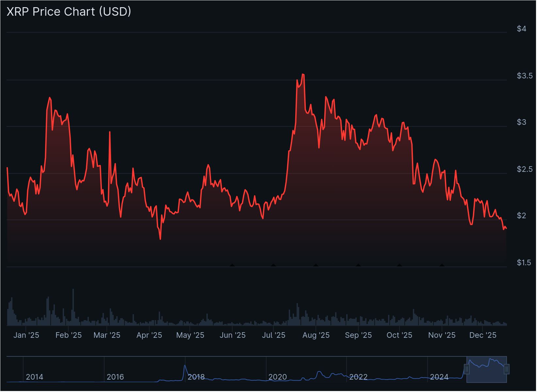Click the Jan '25 date label
This screenshot has height=392, width=537.
tap(26, 335)
